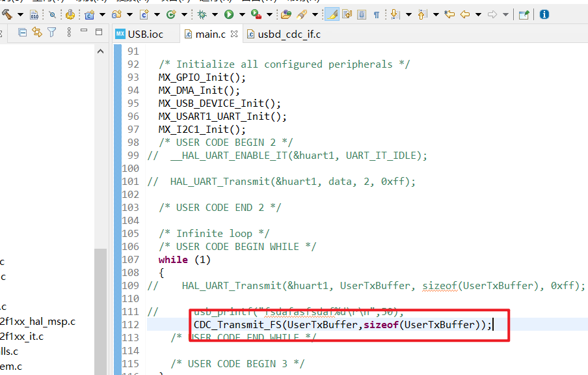Image resolution: width=588 pixels, height=375 pixels.
Task: Click the binary 010 file toolbar icon
Action: click(34, 14)
